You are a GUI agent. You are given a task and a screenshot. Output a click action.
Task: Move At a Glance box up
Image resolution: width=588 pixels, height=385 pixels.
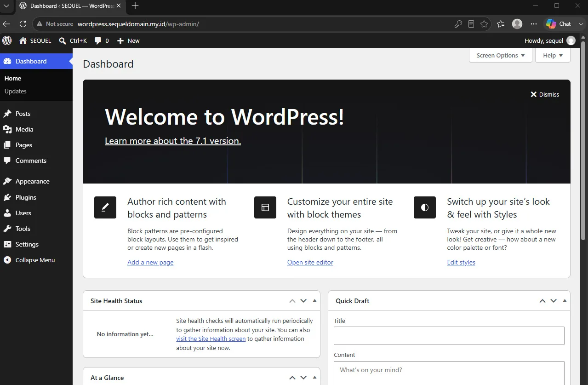pyautogui.click(x=292, y=378)
